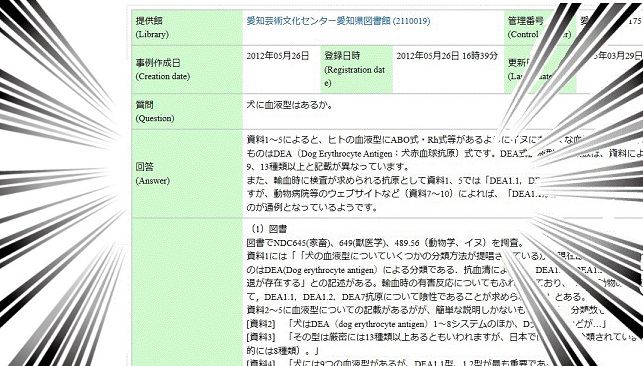Open the 愛知芸術文化センター愛知県図書館 (2110019) link
The image size is (643, 366).
pos(338,20)
